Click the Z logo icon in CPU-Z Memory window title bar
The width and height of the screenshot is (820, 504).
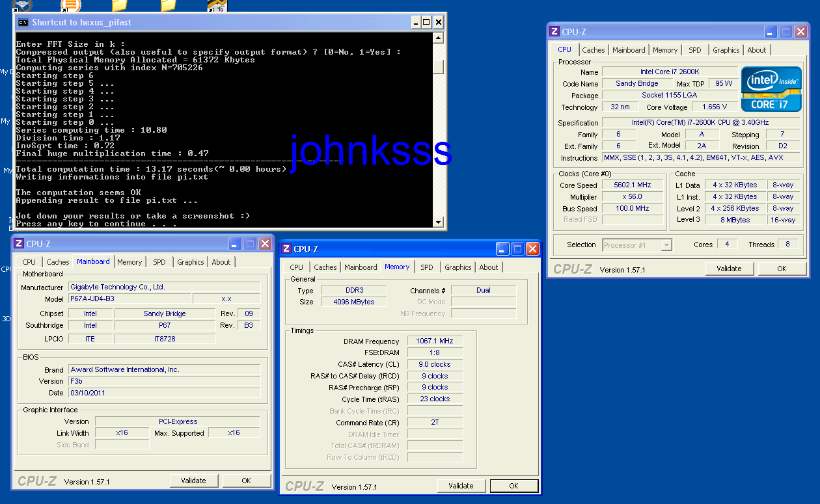tap(286, 248)
